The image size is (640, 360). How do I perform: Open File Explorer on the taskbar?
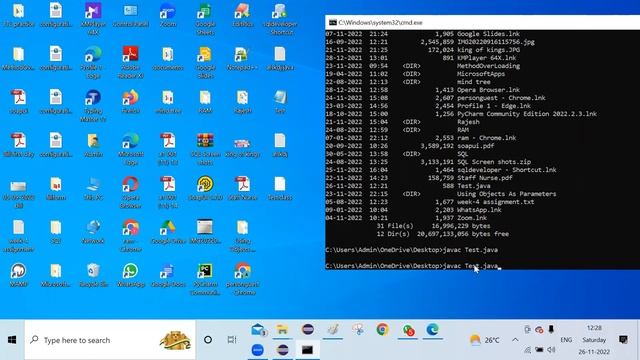282,330
